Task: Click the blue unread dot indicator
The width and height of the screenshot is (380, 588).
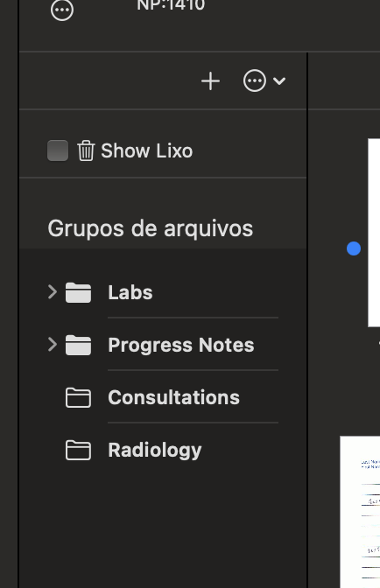Action: (x=354, y=248)
